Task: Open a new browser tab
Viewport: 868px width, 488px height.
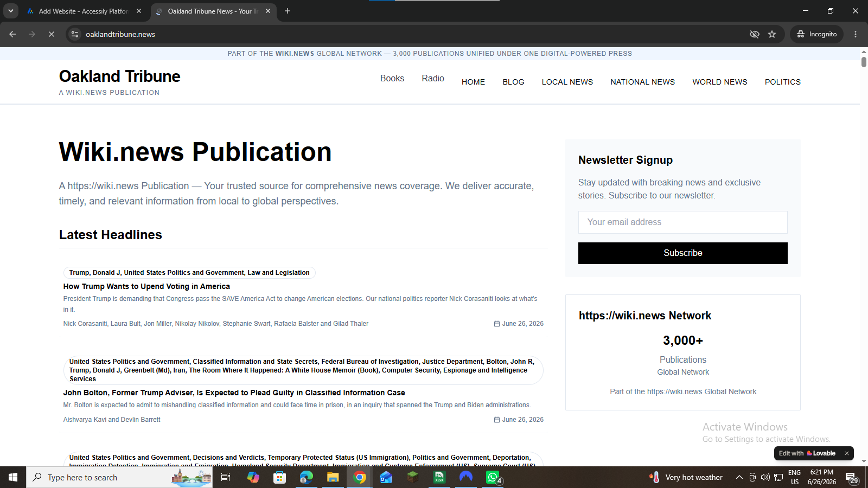Action: [288, 11]
